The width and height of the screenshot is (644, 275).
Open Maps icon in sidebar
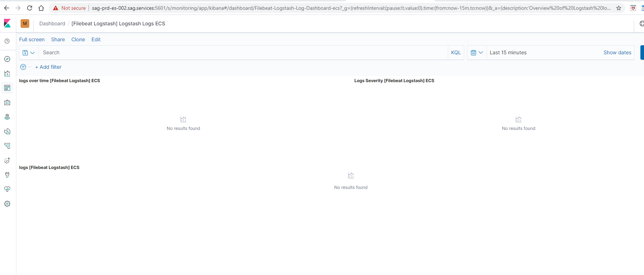[x=7, y=117]
